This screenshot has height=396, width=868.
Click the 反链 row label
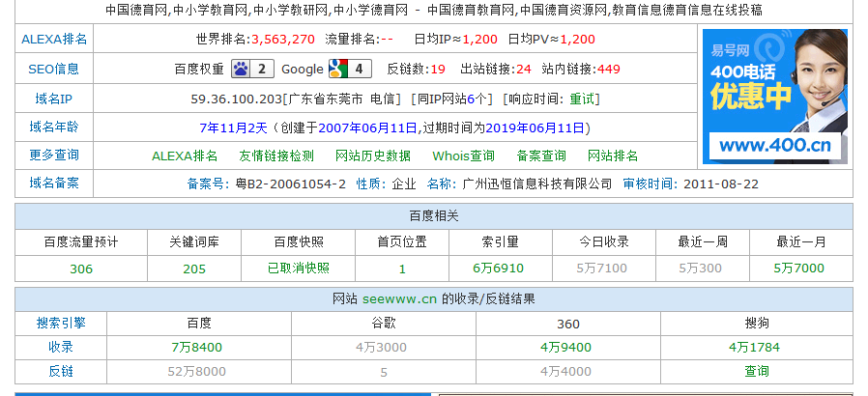point(61,371)
